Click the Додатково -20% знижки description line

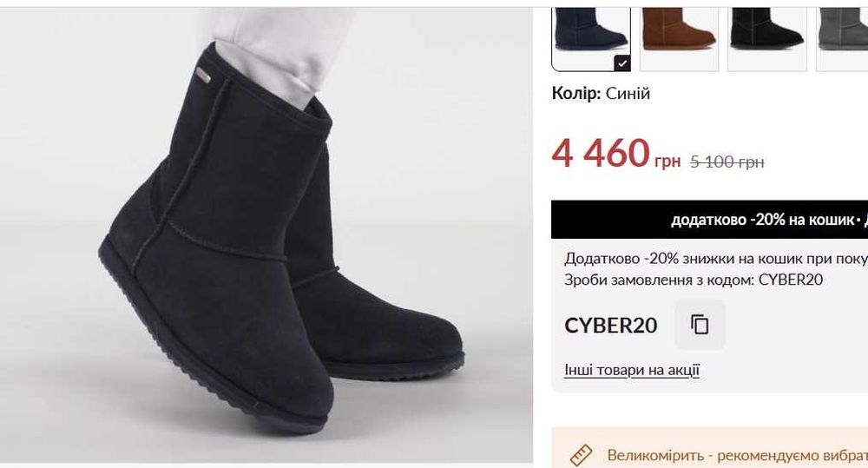point(716,259)
